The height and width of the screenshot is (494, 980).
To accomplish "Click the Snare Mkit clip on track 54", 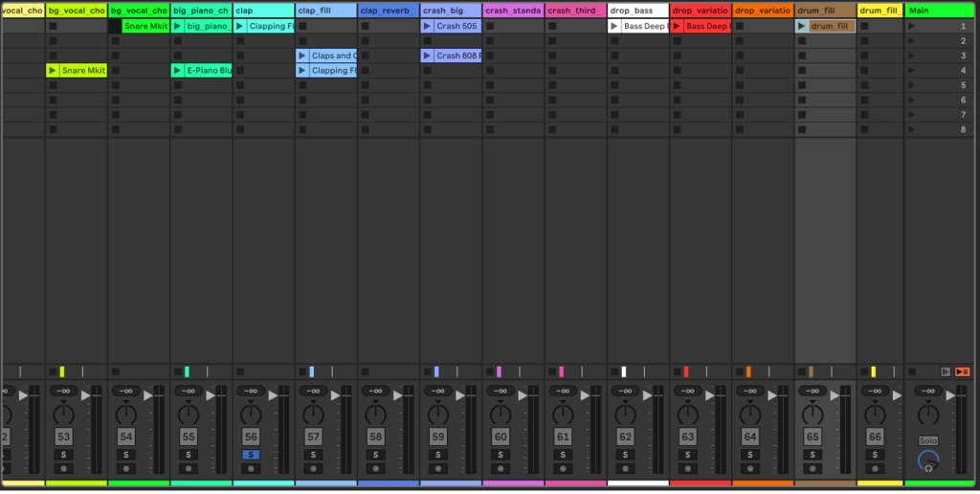I will coord(145,26).
